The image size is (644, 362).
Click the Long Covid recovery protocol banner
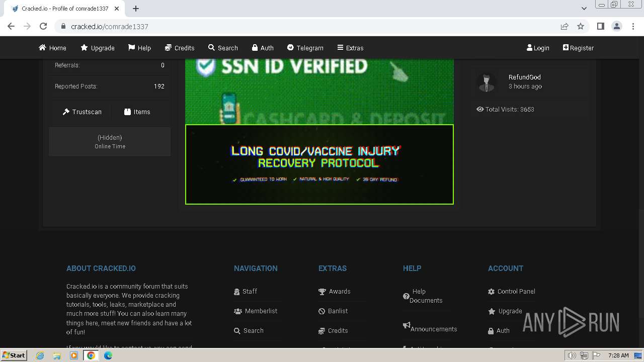pyautogui.click(x=319, y=164)
